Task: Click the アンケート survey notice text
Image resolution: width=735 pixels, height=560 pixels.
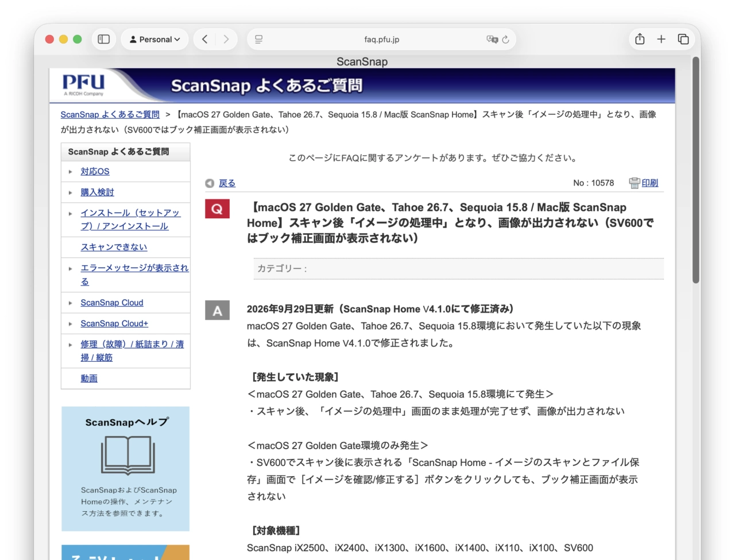Action: pos(434,157)
